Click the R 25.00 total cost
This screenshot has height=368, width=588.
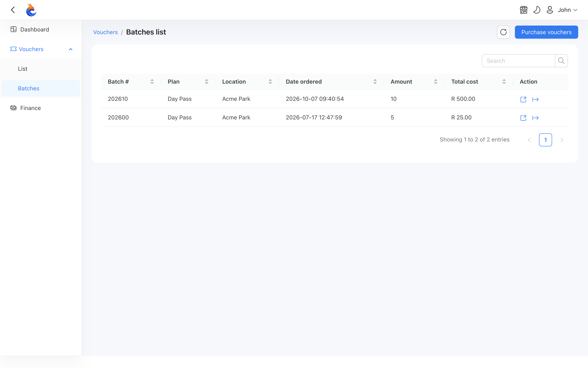[x=461, y=117]
